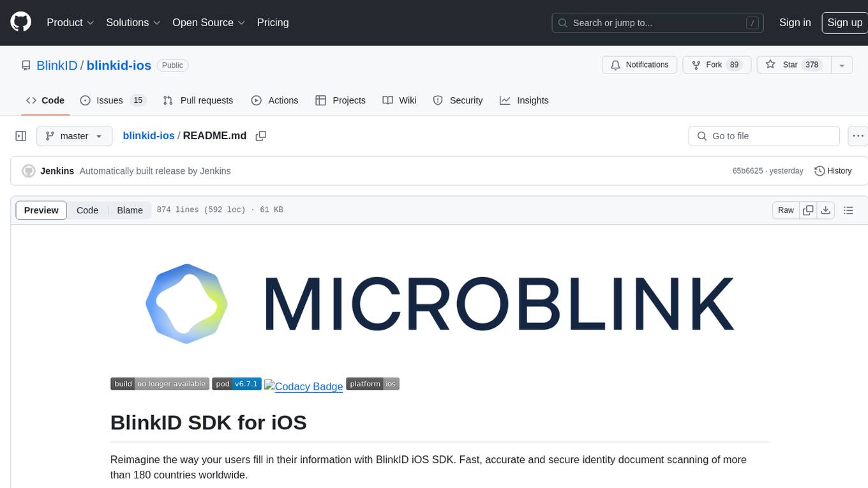Focus the Go to file field

click(764, 136)
